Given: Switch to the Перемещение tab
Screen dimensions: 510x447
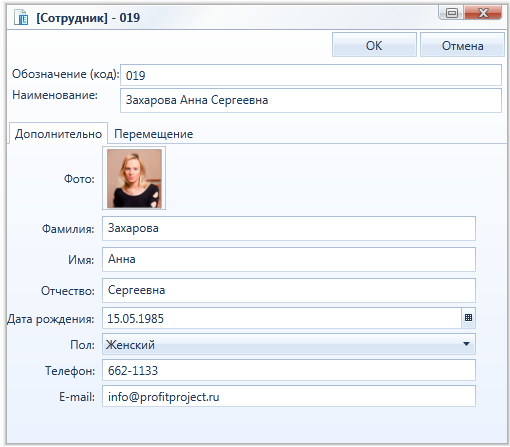Looking at the screenshot, I should coord(154,134).
